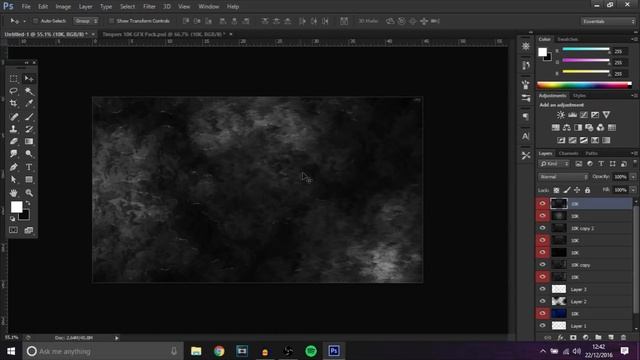Open the Essentials workspace dropdown

coord(608,21)
